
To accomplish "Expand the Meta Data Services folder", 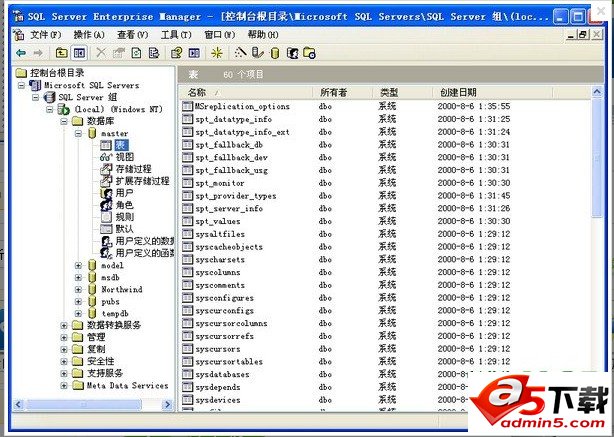I will [64, 386].
